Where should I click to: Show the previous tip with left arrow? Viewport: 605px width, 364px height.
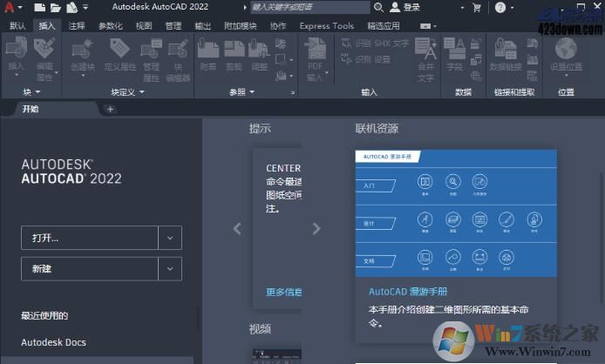pyautogui.click(x=237, y=229)
